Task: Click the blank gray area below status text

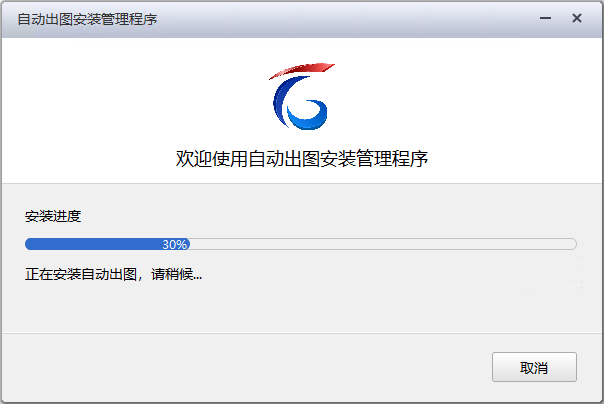Action: click(x=300, y=308)
